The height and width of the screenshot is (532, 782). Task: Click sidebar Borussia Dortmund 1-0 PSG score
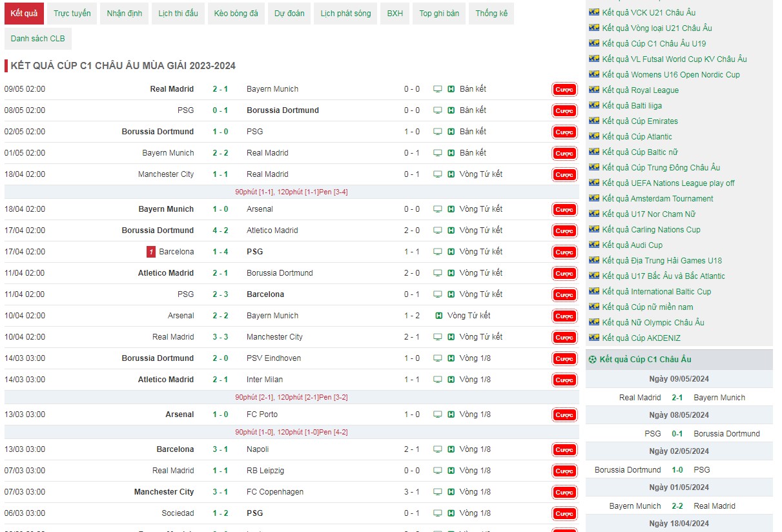[677, 470]
